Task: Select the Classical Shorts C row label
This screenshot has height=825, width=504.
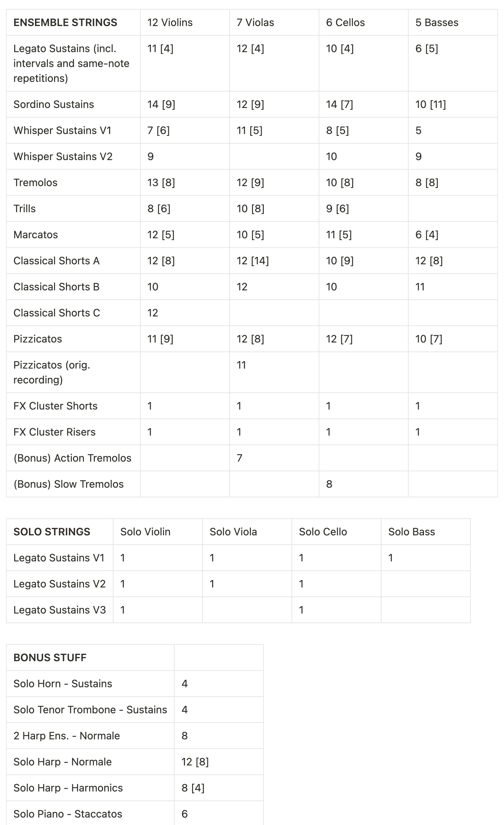Action: (57, 313)
